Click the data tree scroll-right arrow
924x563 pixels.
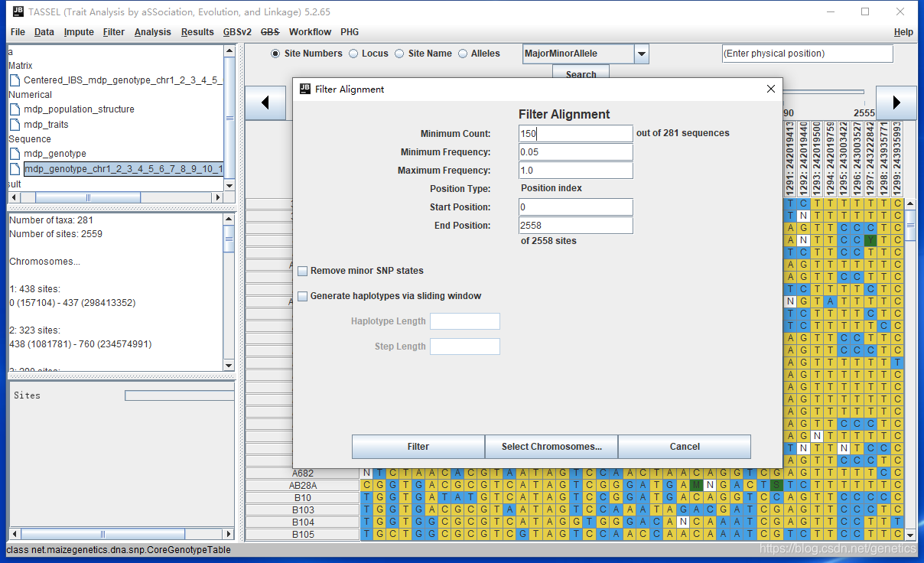217,197
